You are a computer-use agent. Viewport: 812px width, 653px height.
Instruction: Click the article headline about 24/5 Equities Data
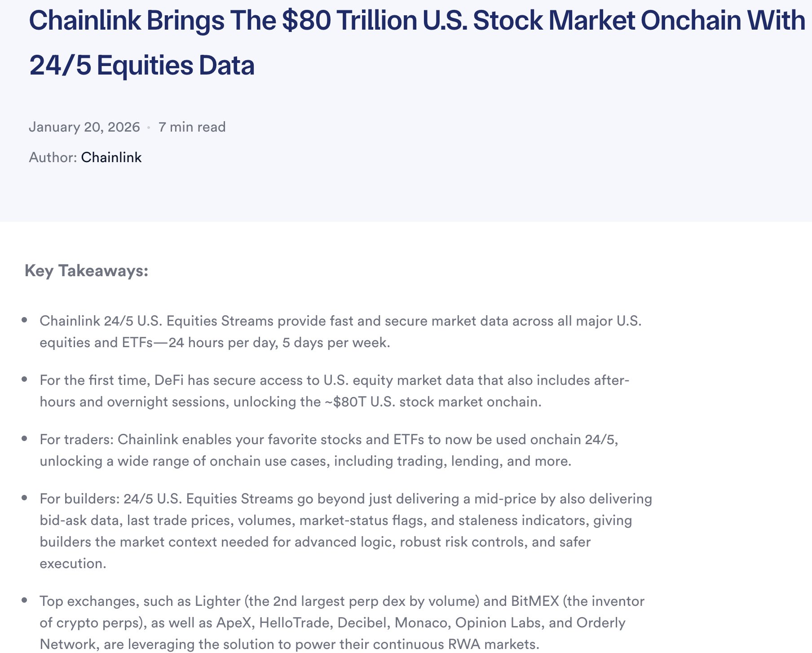point(417,43)
